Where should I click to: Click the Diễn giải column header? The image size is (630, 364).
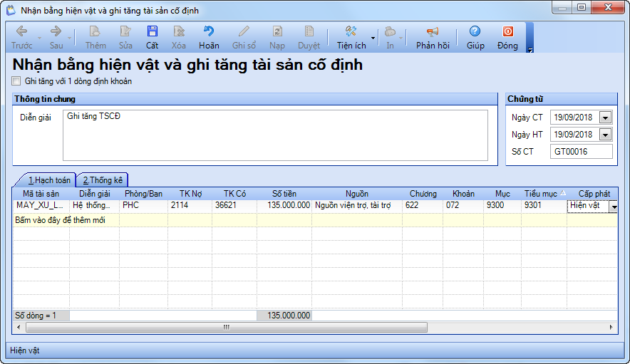pyautogui.click(x=94, y=194)
